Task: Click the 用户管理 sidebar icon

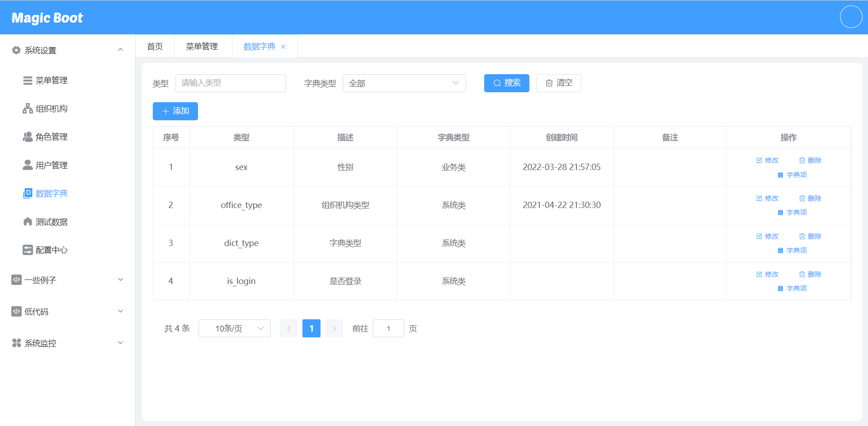Action: [x=28, y=165]
